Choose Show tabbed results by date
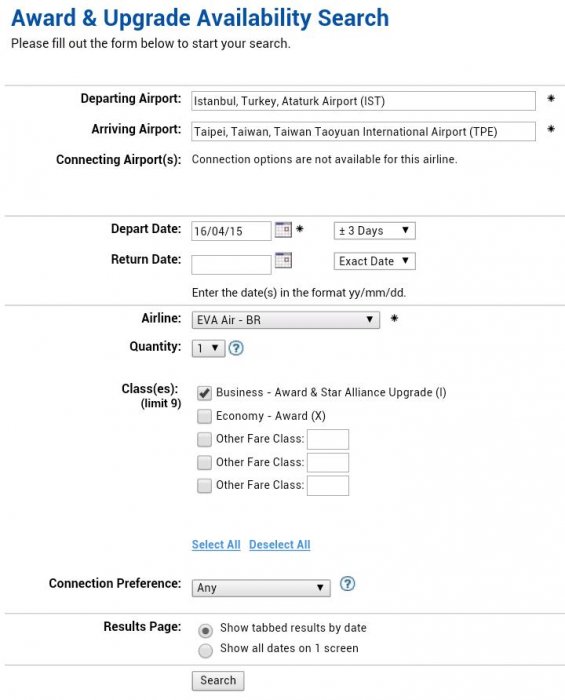The image size is (565, 700). [205, 631]
